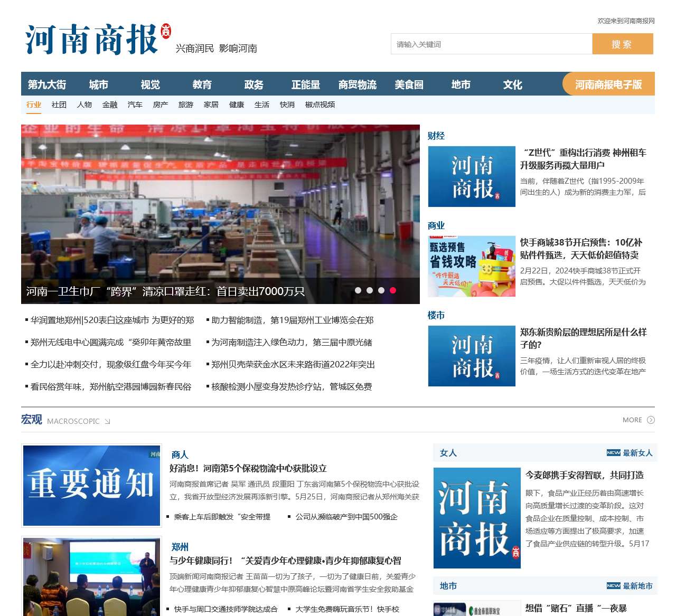676x616 pixels.
Task: Click the 宏观 section heading
Action: [x=32, y=419]
